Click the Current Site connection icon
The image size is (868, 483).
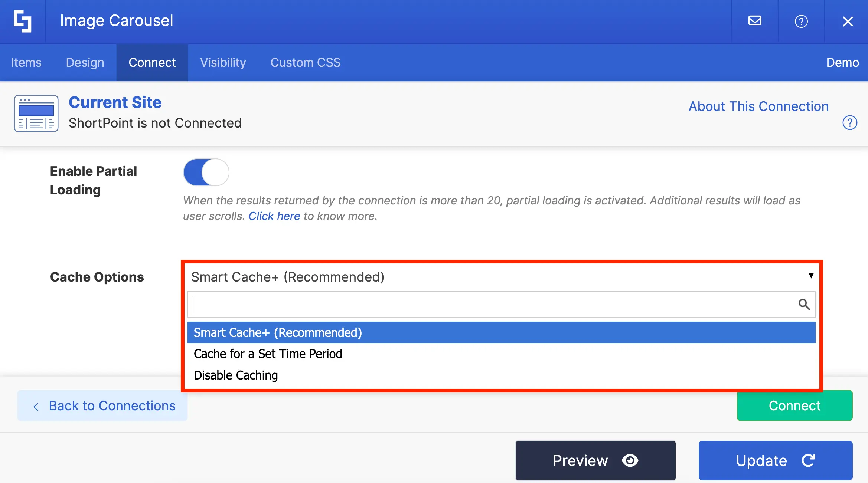(x=36, y=113)
